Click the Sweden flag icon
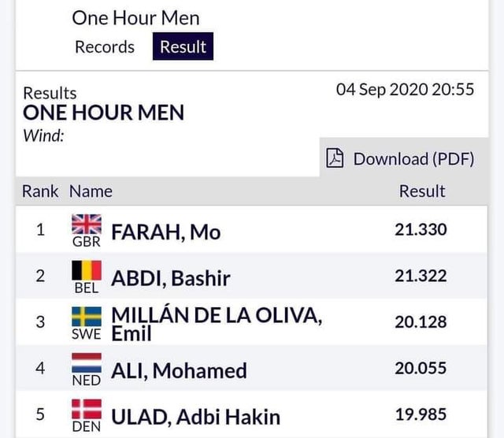The image size is (504, 438). (87, 317)
